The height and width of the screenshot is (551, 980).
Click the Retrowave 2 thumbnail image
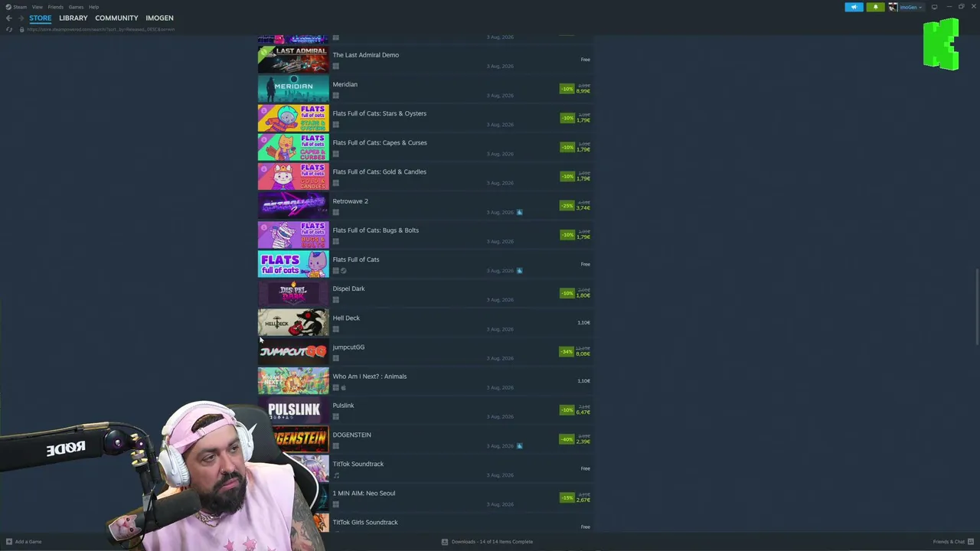(293, 205)
